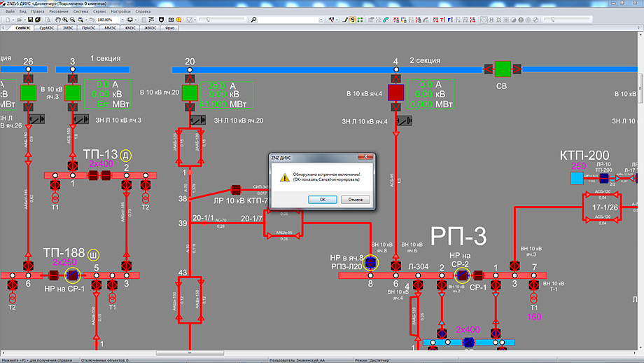
Task: Click the green СВ section breaker
Action: (503, 69)
